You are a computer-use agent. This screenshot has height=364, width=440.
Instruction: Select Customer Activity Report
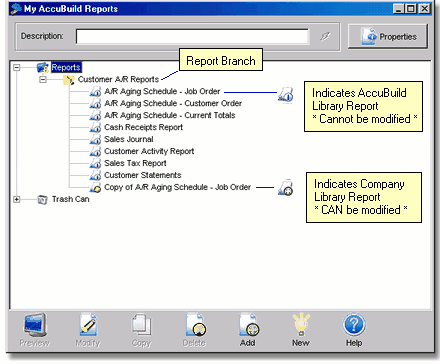pos(149,151)
